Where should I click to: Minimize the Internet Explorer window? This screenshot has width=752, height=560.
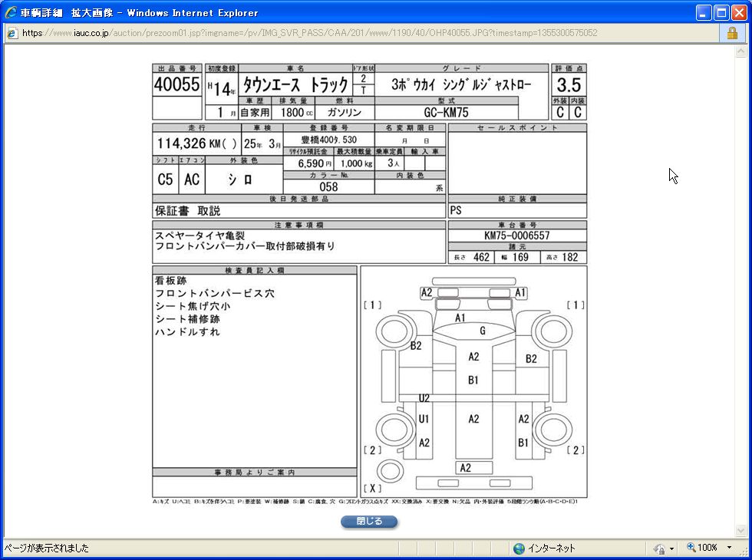(x=704, y=12)
